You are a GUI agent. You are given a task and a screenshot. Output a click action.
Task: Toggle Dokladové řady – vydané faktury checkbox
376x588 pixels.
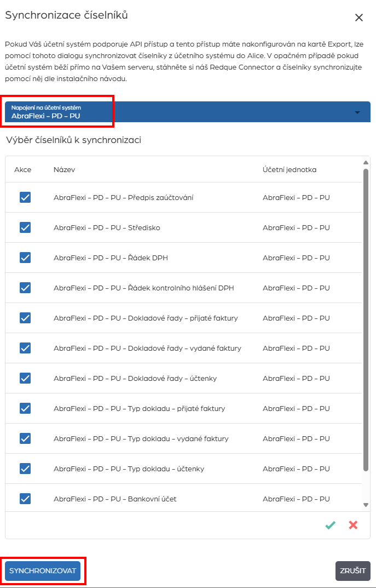(25, 348)
